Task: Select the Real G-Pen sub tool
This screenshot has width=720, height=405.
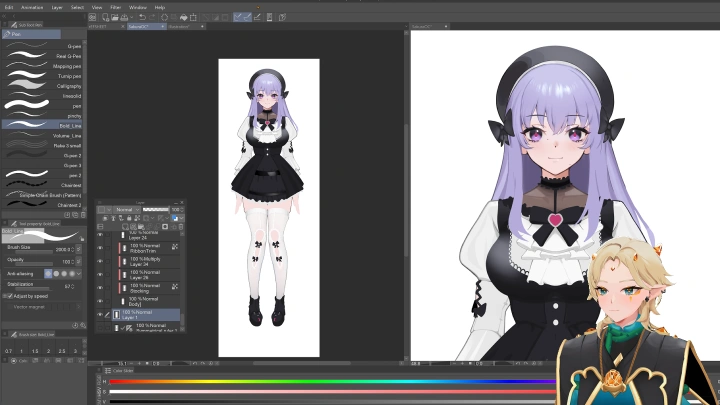Action: (42, 56)
